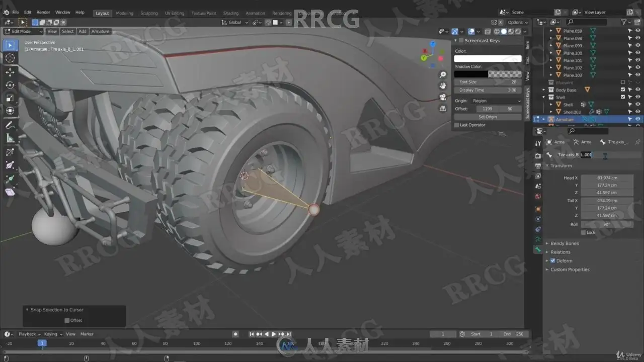Tick the Last Operator checkbox

click(457, 125)
